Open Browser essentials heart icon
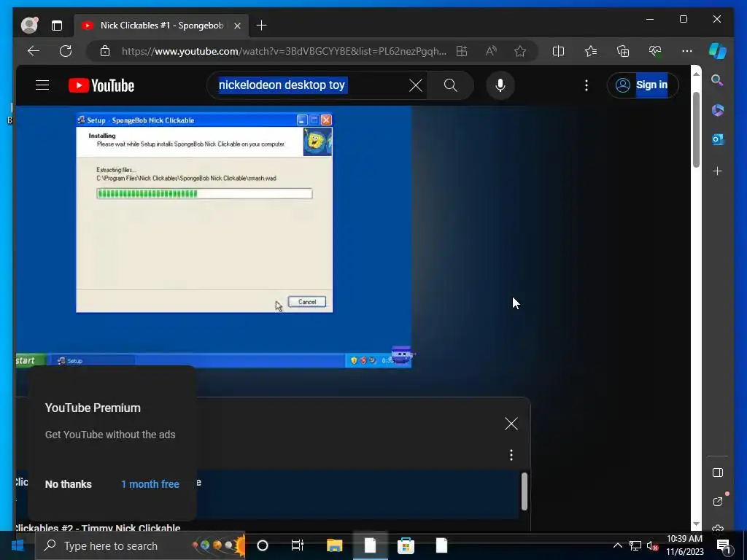747x560 pixels. coord(655,51)
